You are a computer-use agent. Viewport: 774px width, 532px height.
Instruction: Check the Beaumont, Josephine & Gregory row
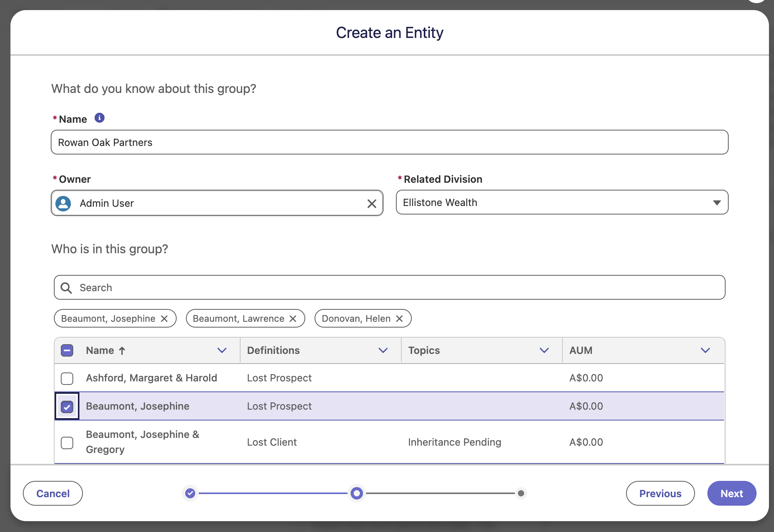pos(67,443)
